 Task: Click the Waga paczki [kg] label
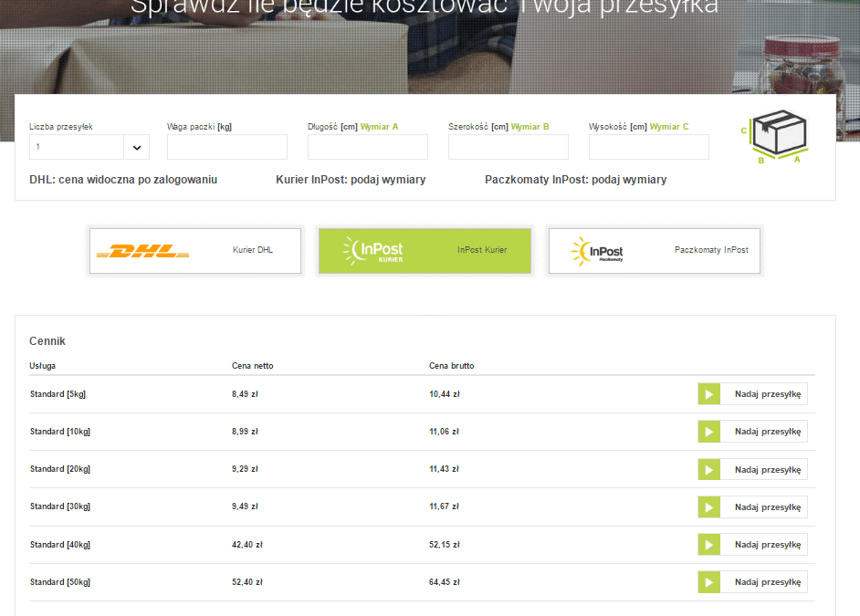click(x=200, y=127)
